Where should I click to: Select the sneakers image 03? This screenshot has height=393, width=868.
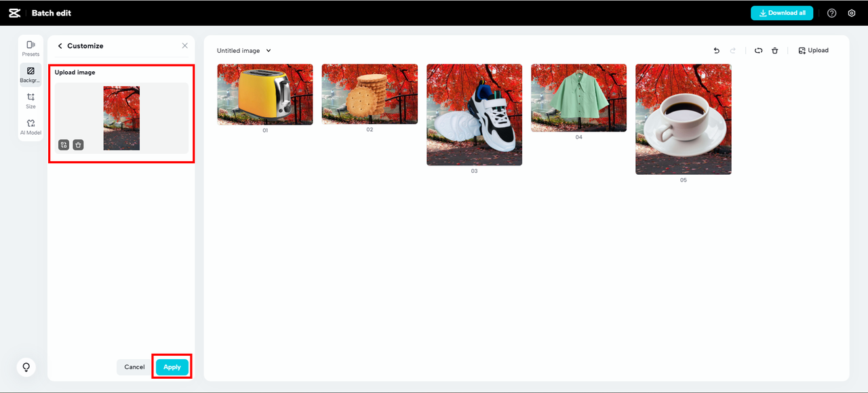pyautogui.click(x=474, y=115)
